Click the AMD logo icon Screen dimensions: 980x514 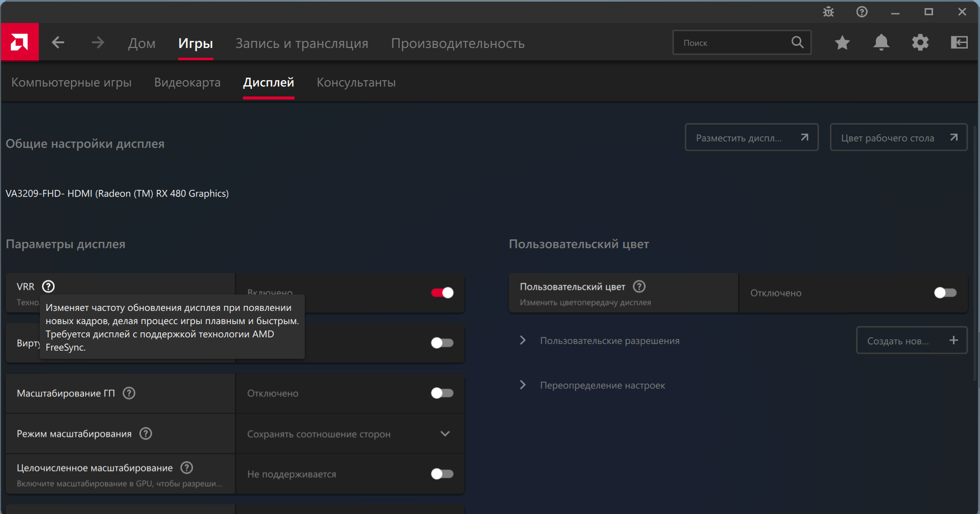(19, 42)
